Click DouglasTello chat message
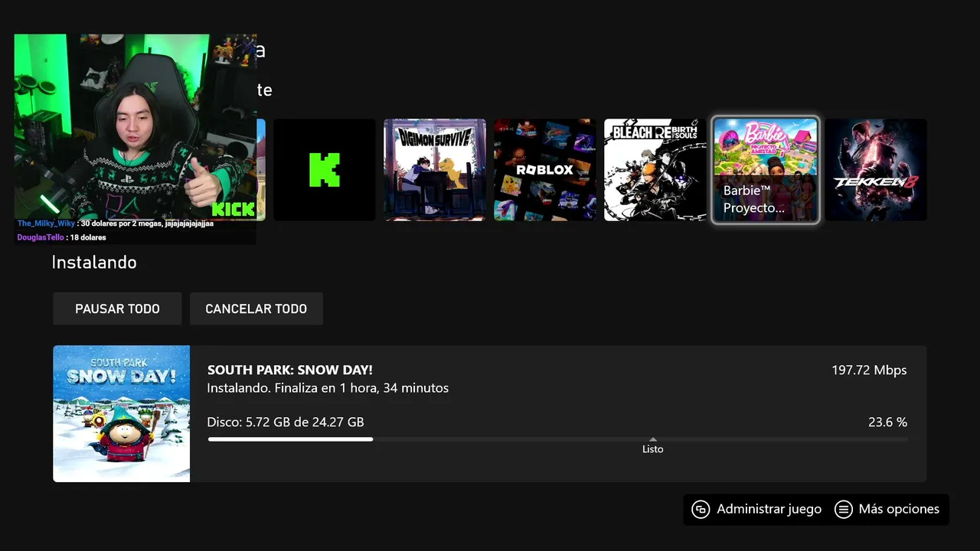Image resolution: width=980 pixels, height=551 pixels. pyautogui.click(x=62, y=237)
